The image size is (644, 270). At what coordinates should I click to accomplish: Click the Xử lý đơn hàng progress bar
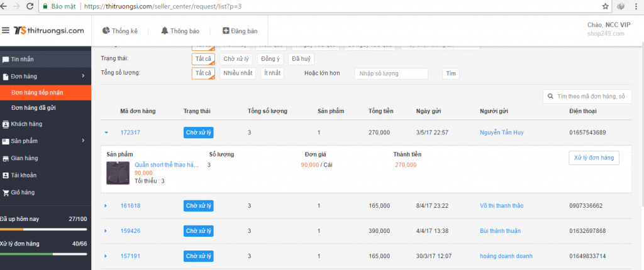pyautogui.click(x=43, y=254)
